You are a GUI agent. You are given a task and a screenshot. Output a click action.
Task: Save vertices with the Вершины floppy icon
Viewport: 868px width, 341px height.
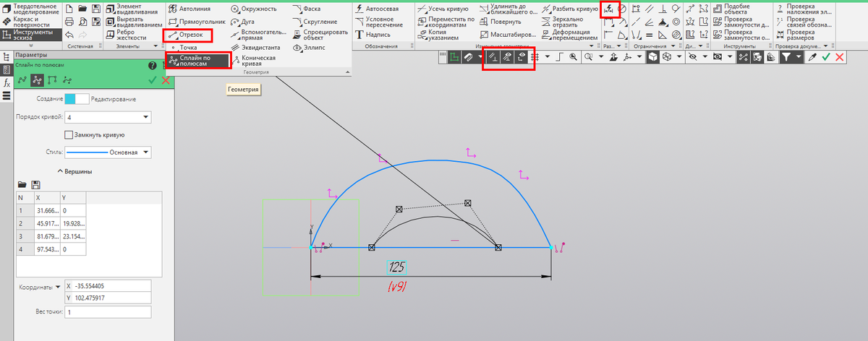(x=35, y=185)
